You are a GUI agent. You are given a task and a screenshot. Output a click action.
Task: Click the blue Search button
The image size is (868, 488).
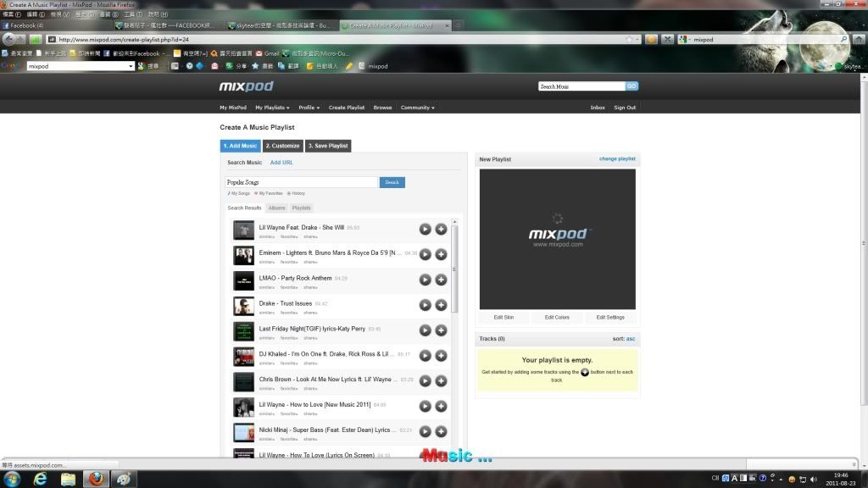[x=392, y=182]
